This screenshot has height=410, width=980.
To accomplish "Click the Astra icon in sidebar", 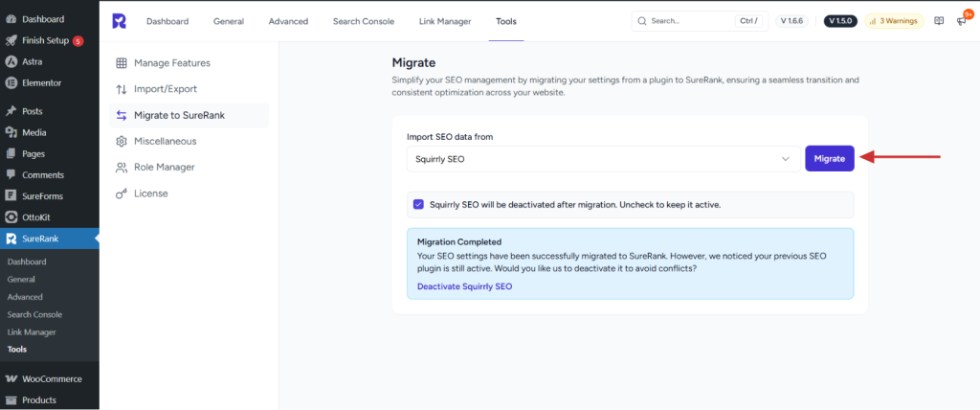I will click(11, 62).
